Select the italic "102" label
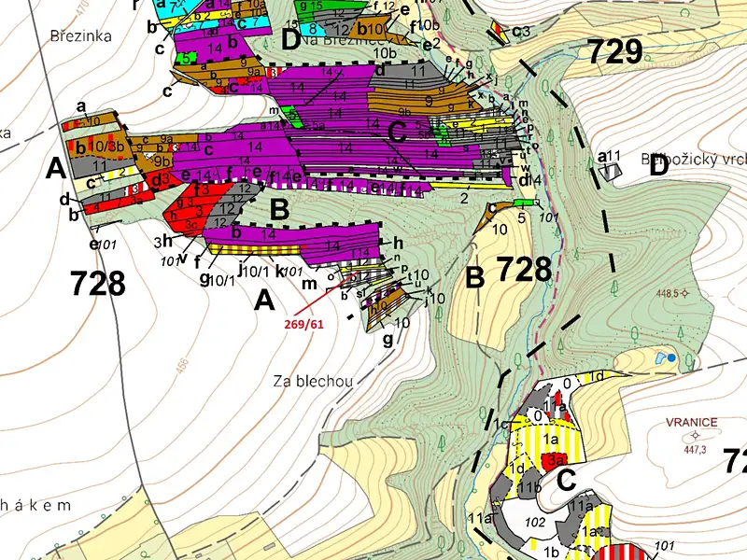 click(x=534, y=523)
